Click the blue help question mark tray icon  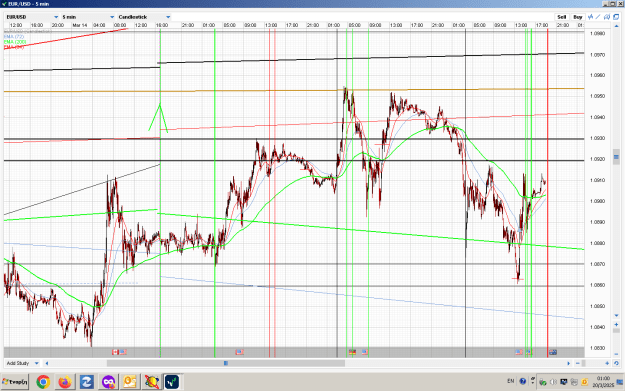[523, 381]
